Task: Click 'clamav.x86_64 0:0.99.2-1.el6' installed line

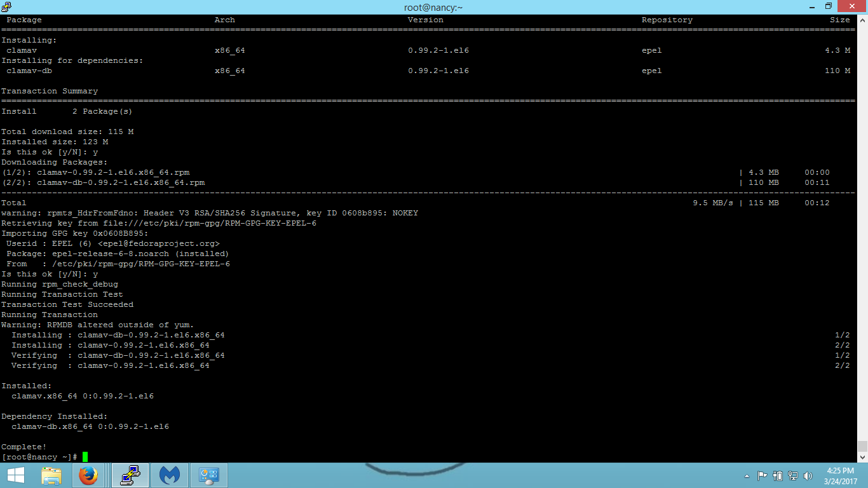Action: pyautogui.click(x=83, y=396)
